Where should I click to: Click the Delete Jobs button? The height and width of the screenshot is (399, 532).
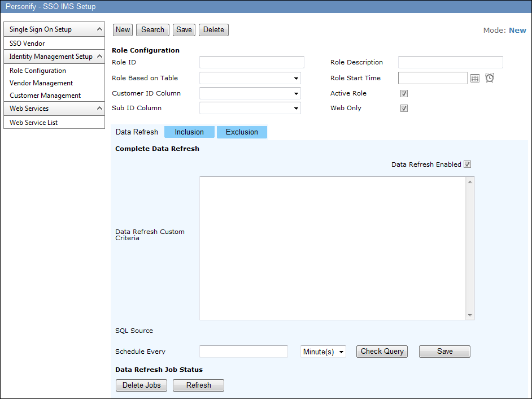coord(141,385)
